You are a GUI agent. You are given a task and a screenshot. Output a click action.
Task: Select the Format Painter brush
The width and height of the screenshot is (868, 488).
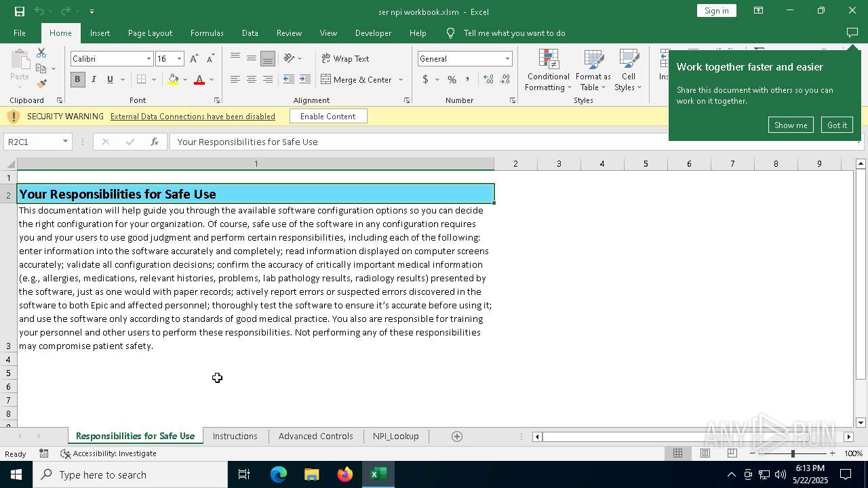point(41,84)
